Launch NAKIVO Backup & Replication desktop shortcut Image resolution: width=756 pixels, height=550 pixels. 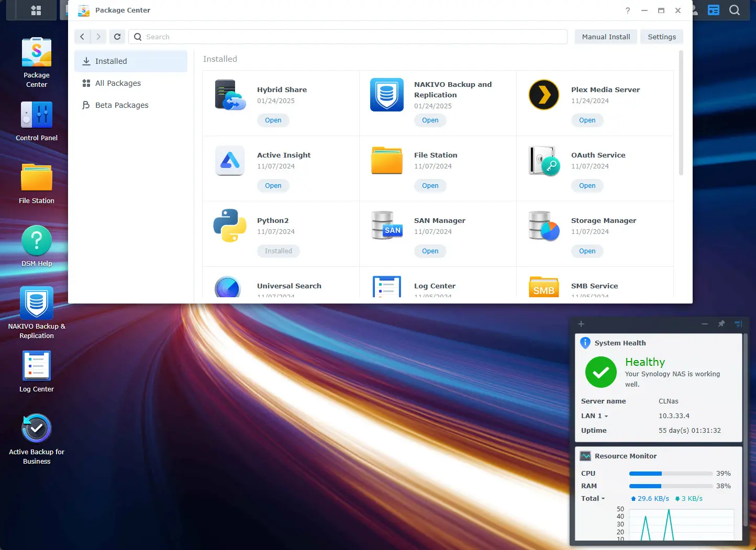[37, 313]
